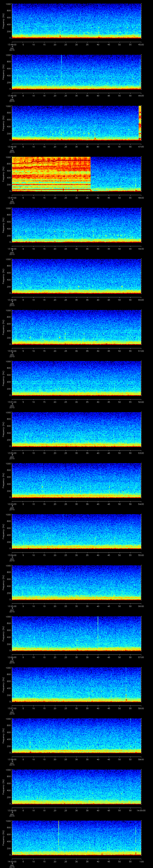Click Frequency (Hz) axis label of 13:59 panel
This screenshot has width=153, height=868.
3,787
